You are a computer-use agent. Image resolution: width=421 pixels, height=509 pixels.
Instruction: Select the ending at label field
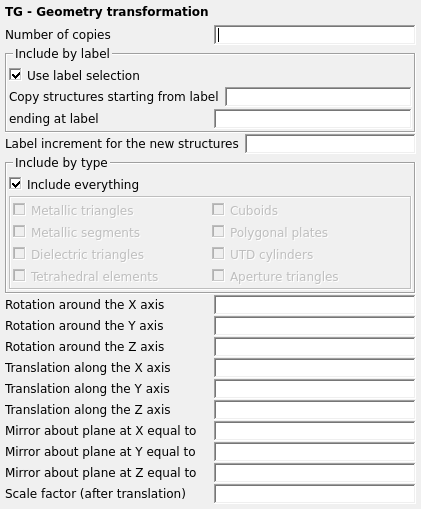[313, 119]
